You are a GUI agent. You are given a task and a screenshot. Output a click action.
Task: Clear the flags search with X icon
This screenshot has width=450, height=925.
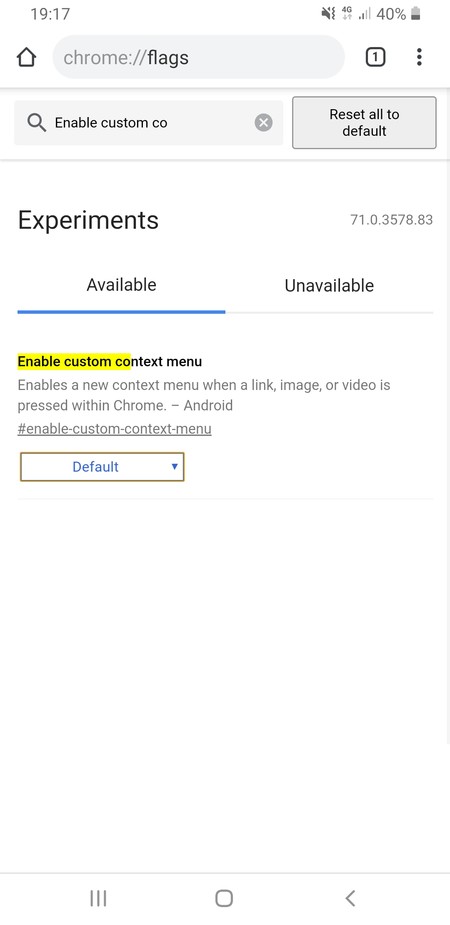pyautogui.click(x=264, y=123)
